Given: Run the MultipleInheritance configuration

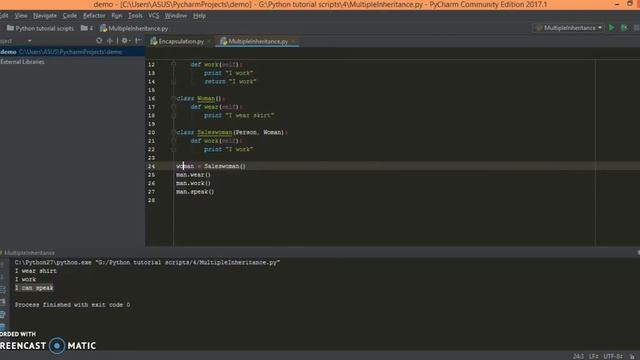Looking at the screenshot, I should [x=611, y=28].
